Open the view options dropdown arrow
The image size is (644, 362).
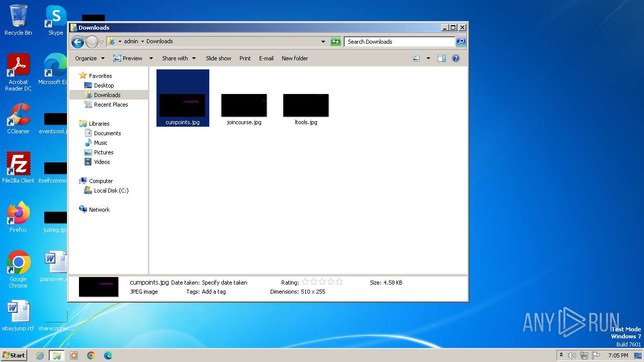click(x=428, y=58)
